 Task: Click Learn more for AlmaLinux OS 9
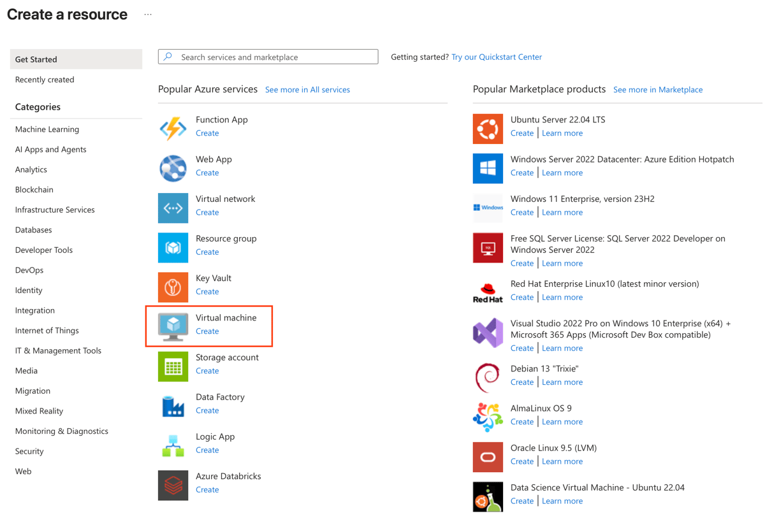(562, 422)
